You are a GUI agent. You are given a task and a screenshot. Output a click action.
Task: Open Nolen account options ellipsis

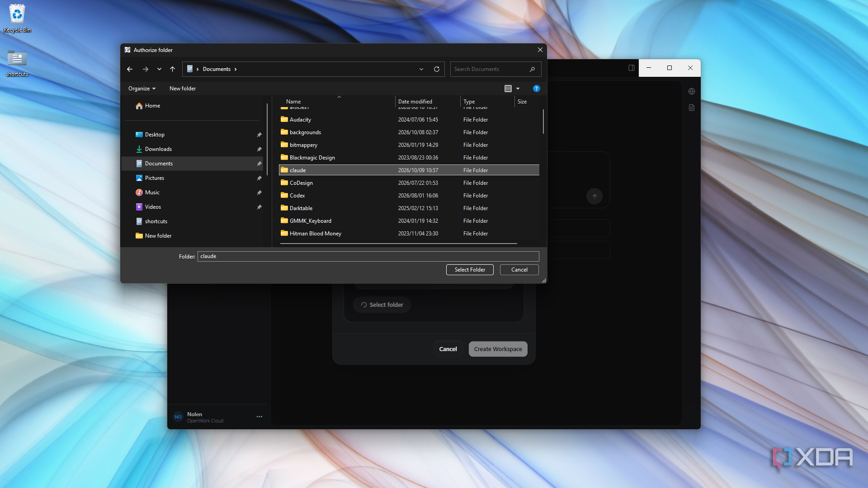point(259,417)
